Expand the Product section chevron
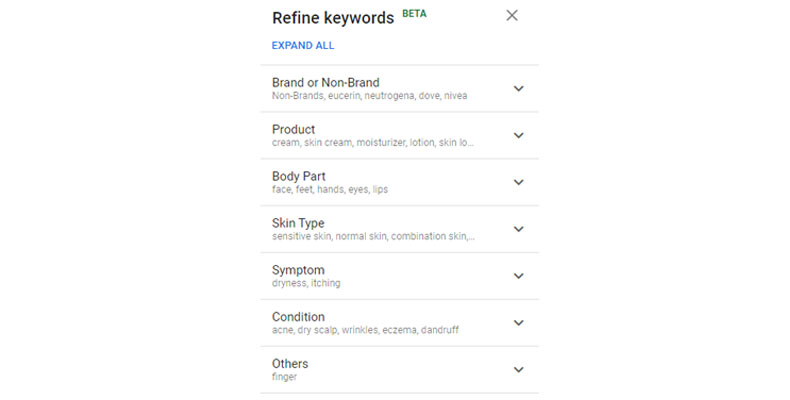The image size is (790, 400). coord(518,135)
